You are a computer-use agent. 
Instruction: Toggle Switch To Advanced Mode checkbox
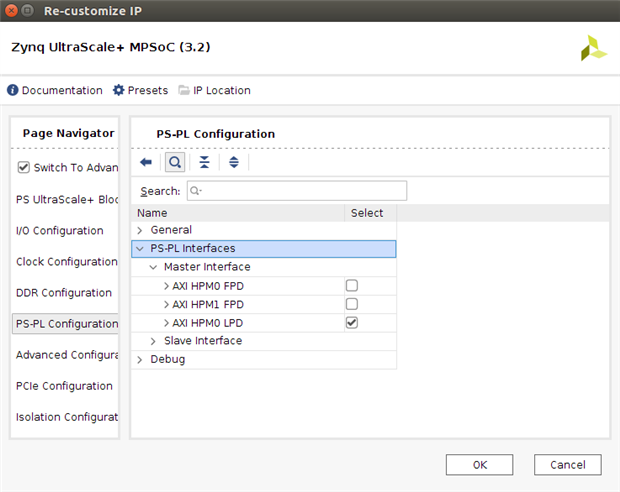coord(24,168)
